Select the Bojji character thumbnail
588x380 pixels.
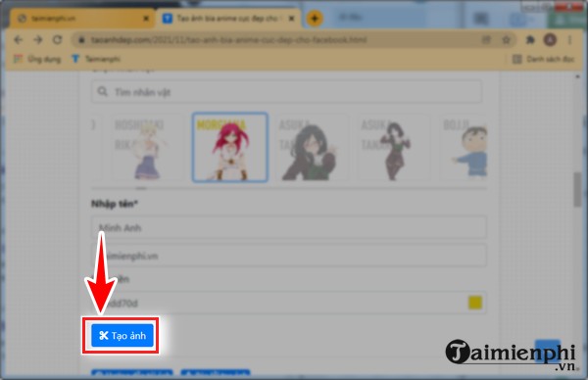[464, 148]
